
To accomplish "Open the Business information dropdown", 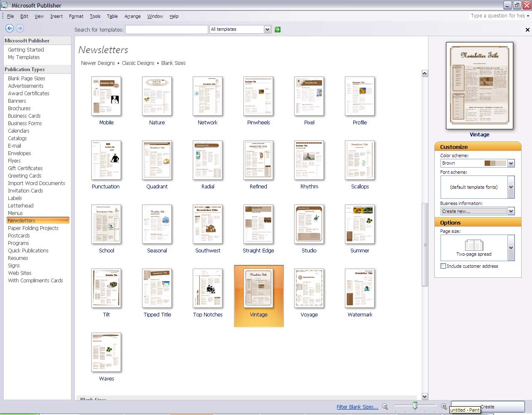I will [511, 211].
